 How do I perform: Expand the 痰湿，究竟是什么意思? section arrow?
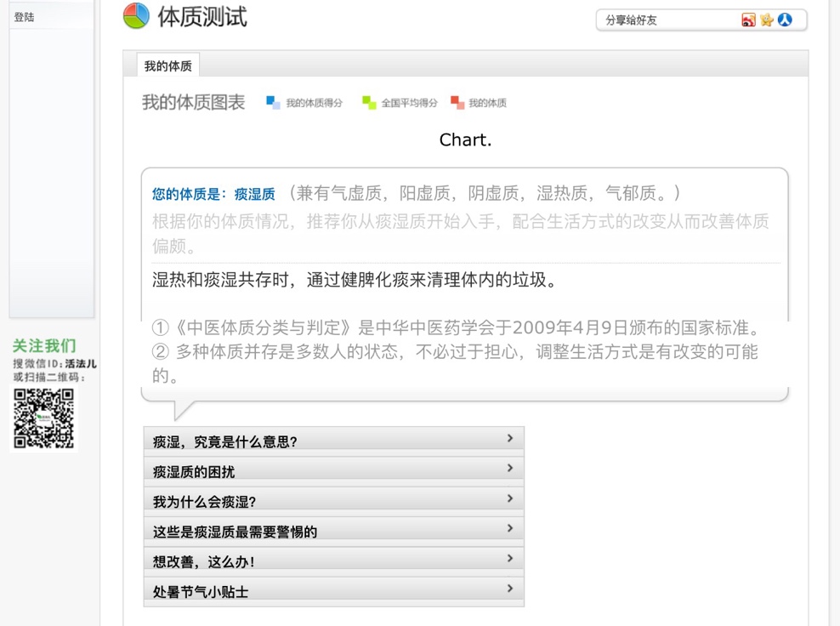[x=509, y=439]
